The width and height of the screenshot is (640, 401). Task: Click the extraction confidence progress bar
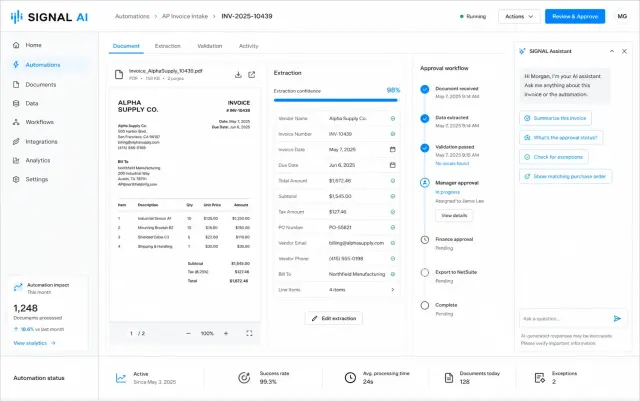click(336, 100)
